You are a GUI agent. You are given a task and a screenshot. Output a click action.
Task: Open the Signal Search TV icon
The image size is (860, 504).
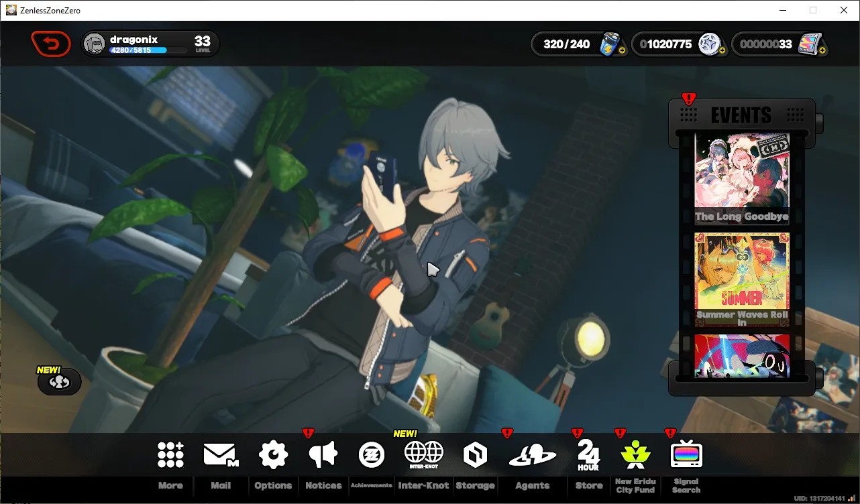[686, 455]
